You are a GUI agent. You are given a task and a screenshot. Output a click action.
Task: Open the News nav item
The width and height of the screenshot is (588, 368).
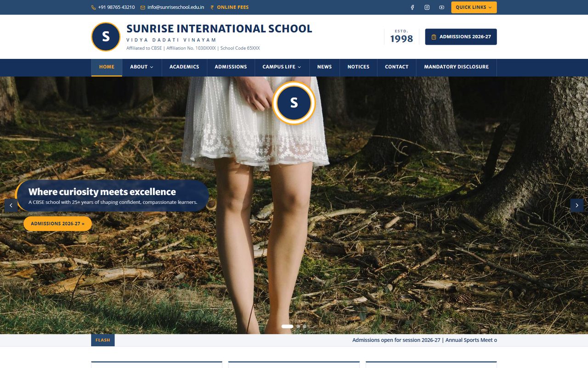point(324,67)
